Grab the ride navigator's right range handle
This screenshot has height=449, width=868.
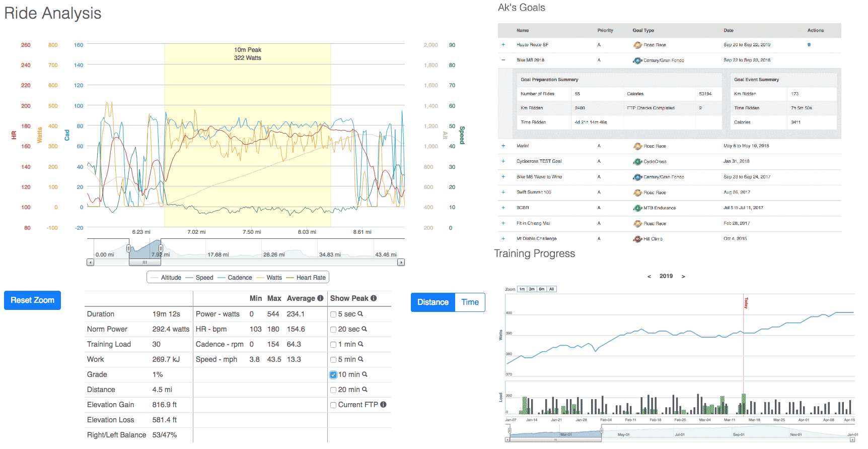161,248
